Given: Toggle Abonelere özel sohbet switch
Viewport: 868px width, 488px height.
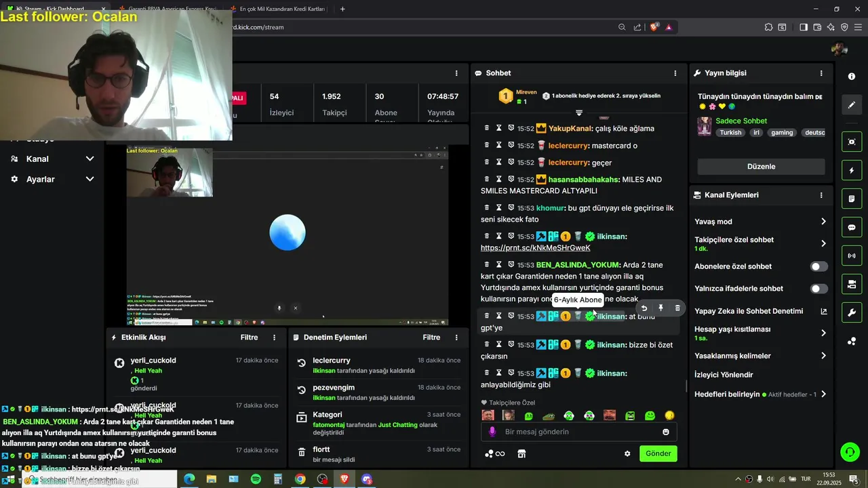Looking at the screenshot, I should point(819,266).
